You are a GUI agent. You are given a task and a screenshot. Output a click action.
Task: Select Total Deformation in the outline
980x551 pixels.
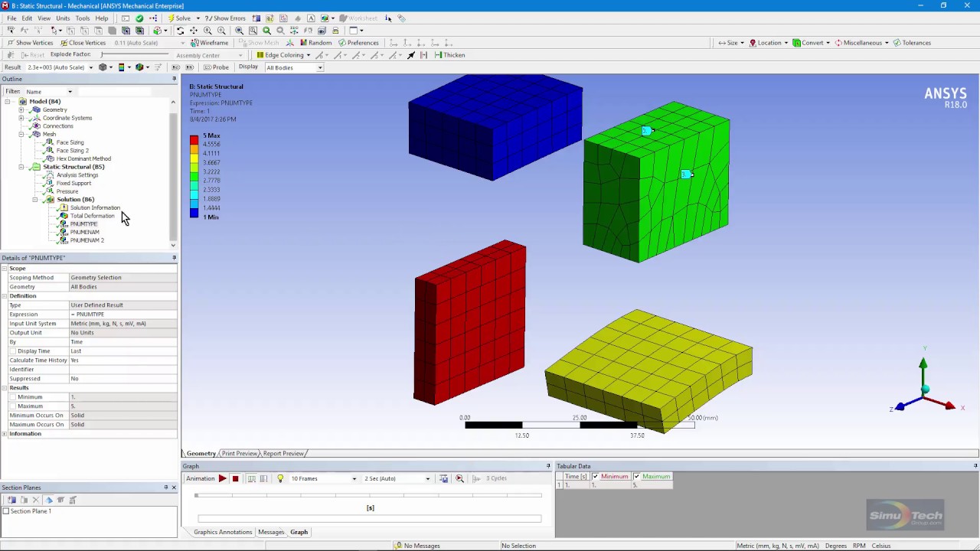coord(92,216)
